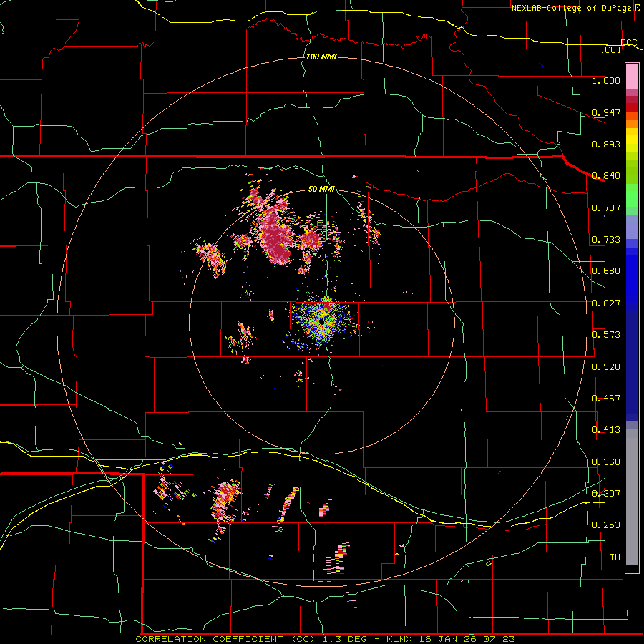Click the NEXLAB-College of DuPage label
644x644 pixels.
coord(571,8)
